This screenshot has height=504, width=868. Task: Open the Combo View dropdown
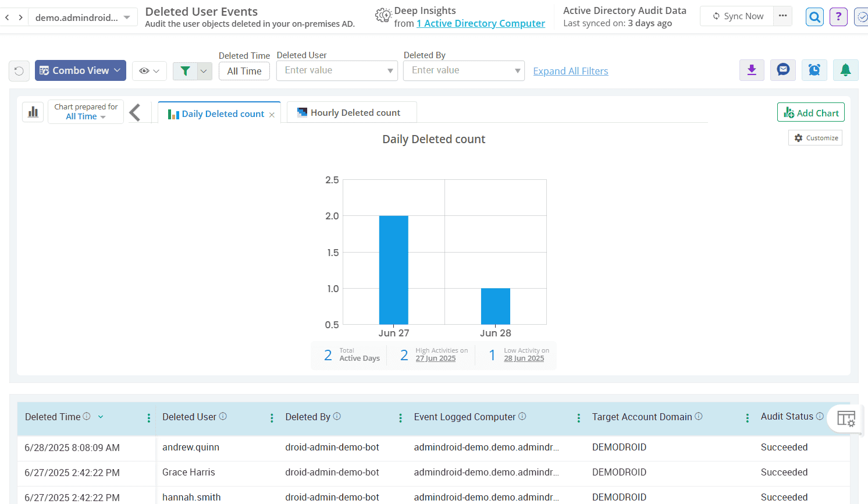coord(80,70)
